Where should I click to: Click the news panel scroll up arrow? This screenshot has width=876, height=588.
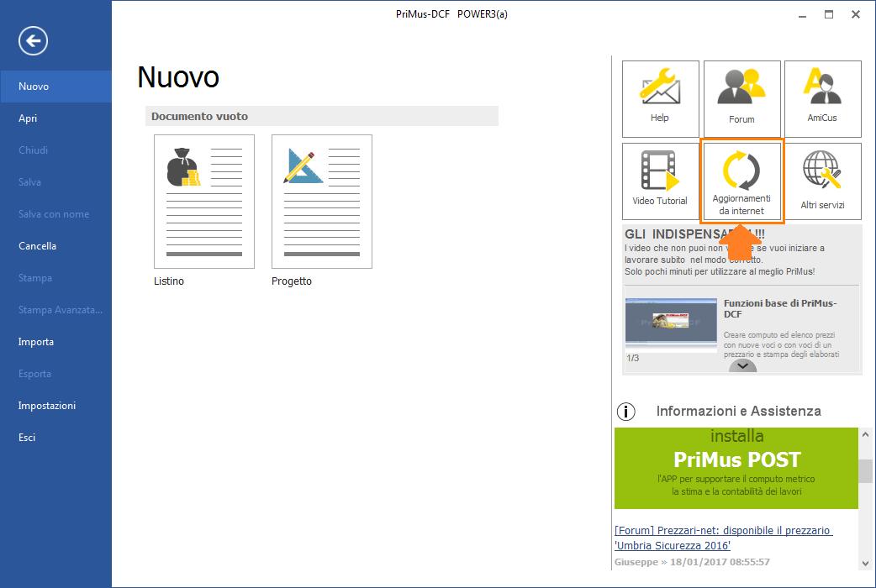click(x=865, y=434)
